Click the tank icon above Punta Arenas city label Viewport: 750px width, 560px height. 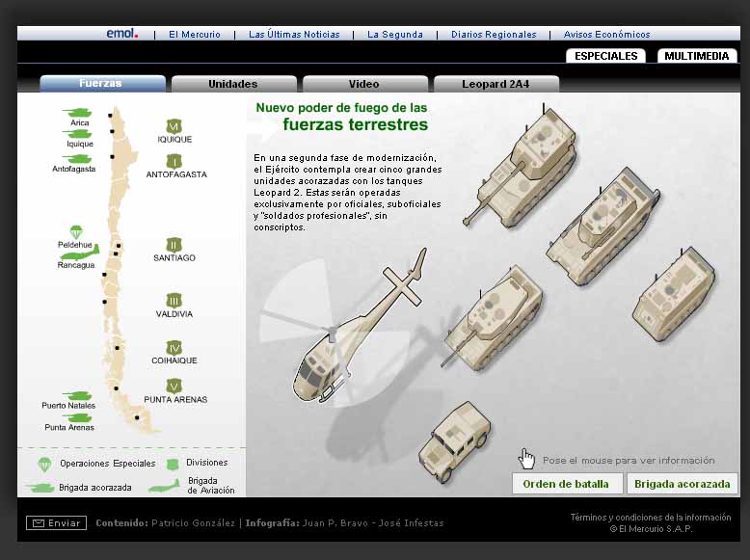point(78,418)
